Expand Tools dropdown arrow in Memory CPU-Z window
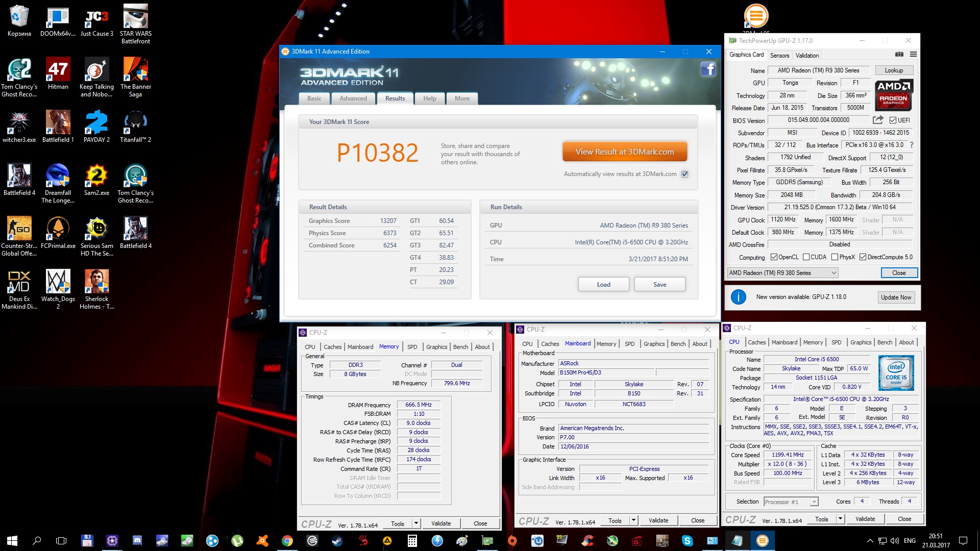Viewport: 980px width, 551px height. (416, 523)
